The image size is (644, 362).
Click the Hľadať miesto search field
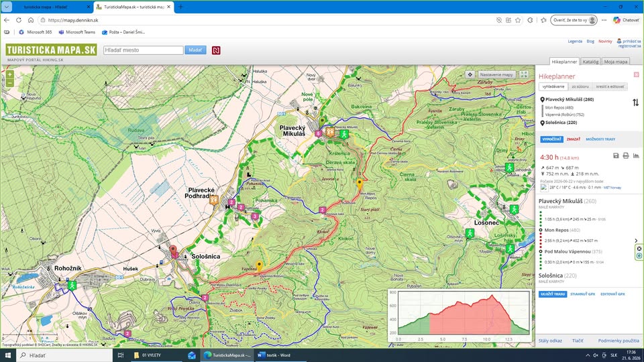[143, 50]
